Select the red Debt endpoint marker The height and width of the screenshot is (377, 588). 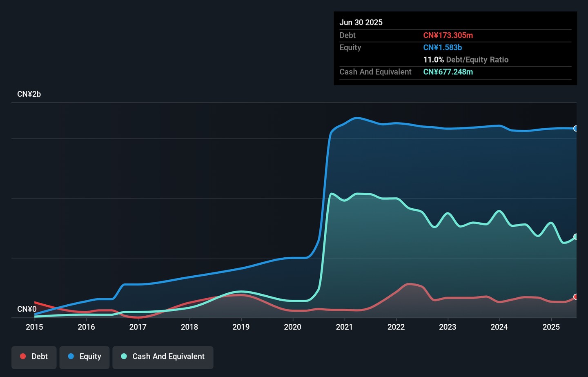(x=575, y=297)
